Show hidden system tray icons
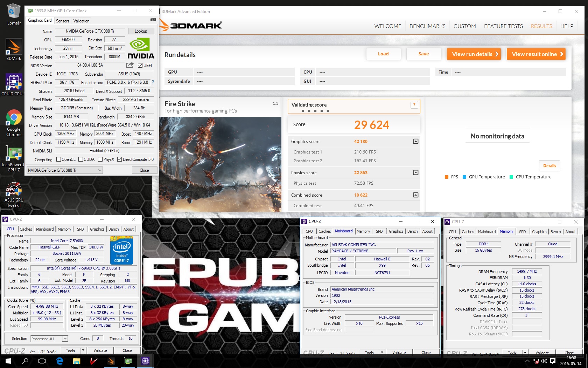Image resolution: width=588 pixels, height=368 pixels. [x=527, y=361]
